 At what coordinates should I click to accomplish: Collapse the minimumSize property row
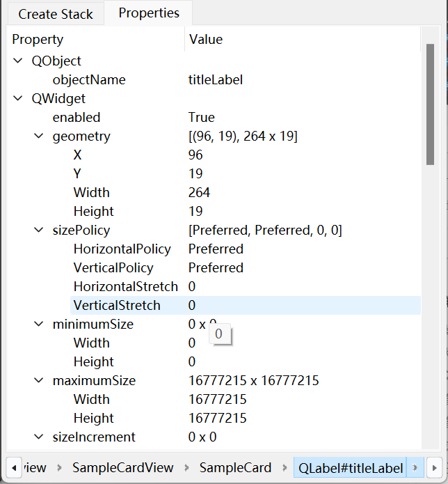(38, 325)
